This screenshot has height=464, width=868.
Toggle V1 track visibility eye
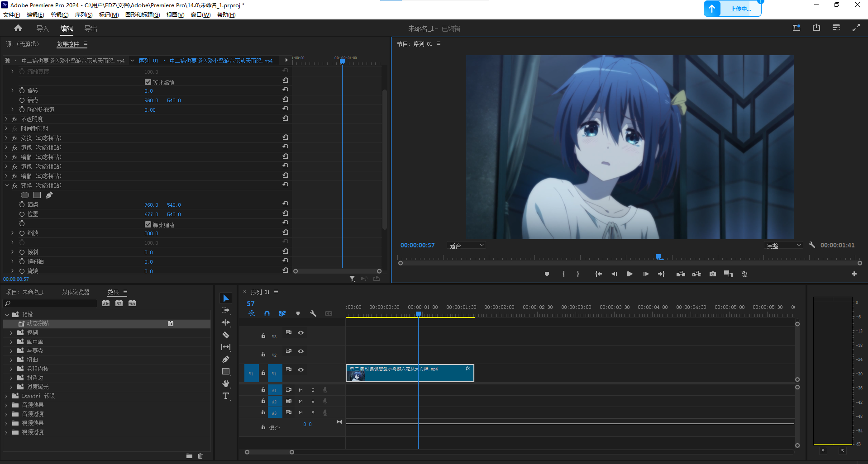(x=300, y=370)
